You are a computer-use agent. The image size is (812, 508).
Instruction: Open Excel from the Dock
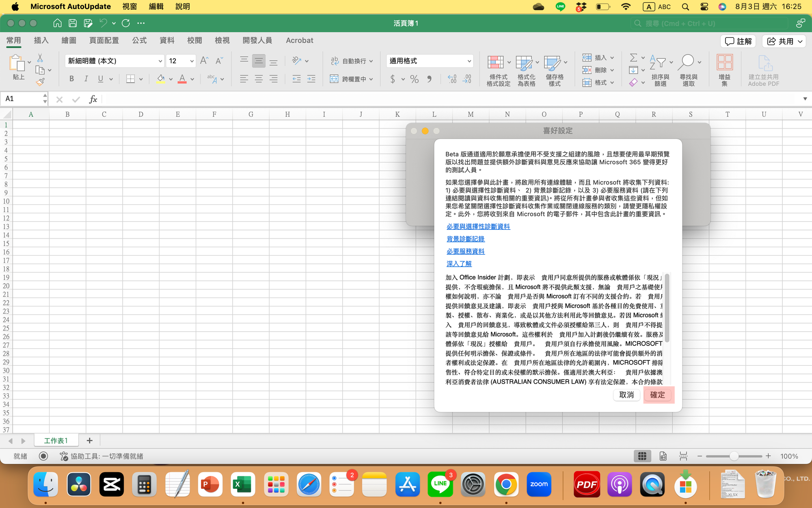point(243,484)
